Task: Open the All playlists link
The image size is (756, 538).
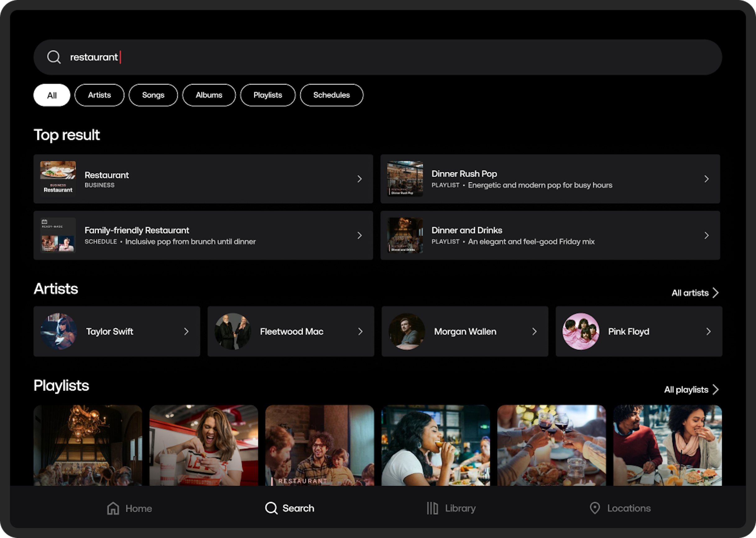Action: [691, 390]
